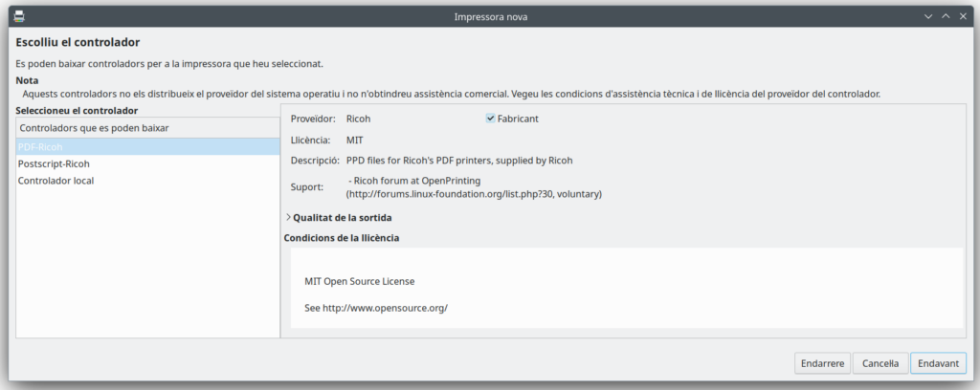980x390 pixels.
Task: Click the Ricoh value next to Proveïdor
Action: point(358,119)
